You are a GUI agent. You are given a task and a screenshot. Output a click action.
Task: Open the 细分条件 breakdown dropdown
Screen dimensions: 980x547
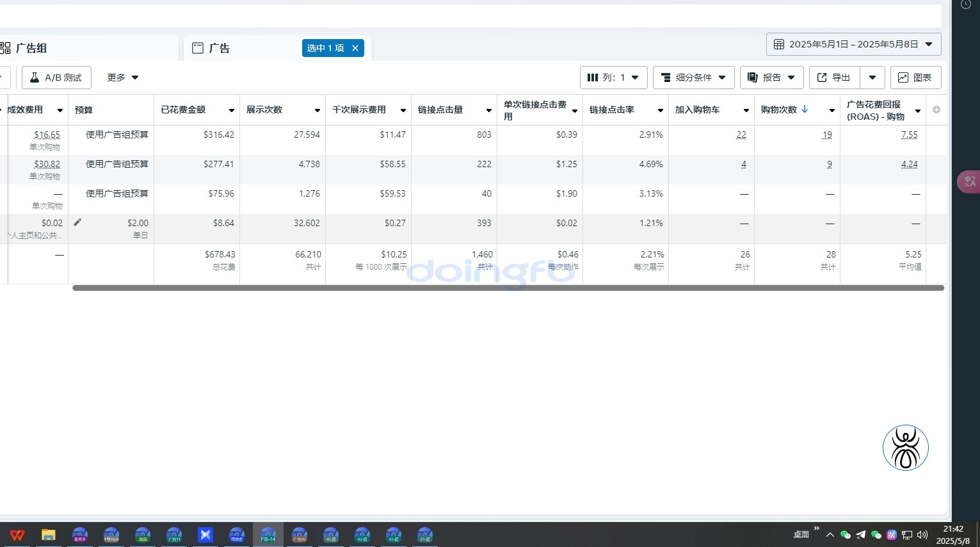(x=693, y=78)
